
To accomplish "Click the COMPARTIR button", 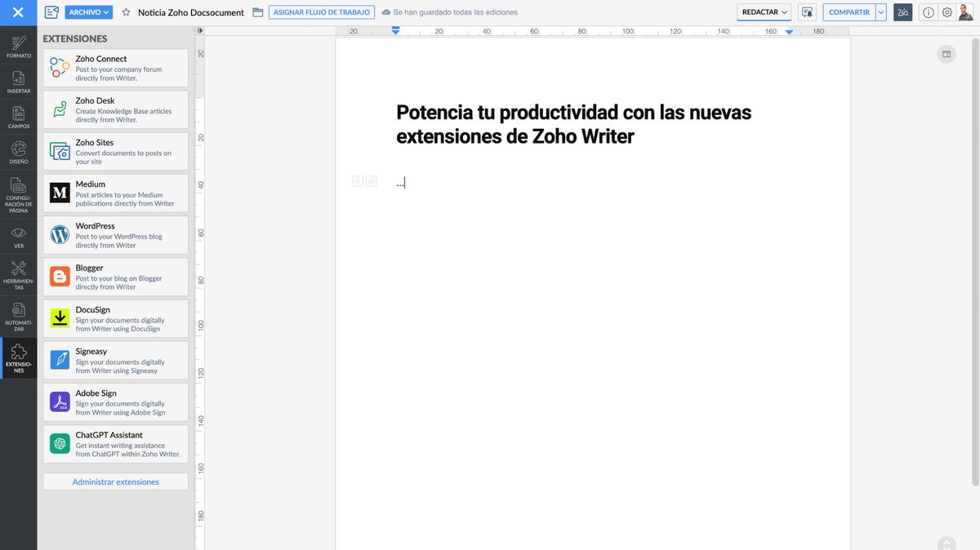I will point(849,12).
